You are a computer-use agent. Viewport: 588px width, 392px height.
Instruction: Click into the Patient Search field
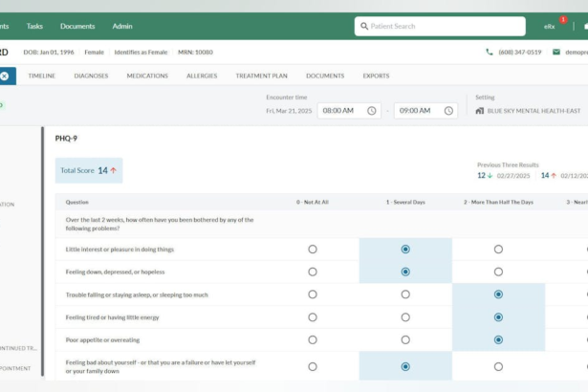tap(440, 26)
